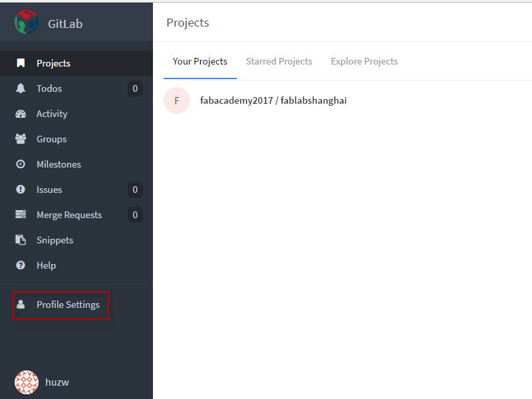Click the Todos count badge
The width and height of the screenshot is (532, 399).
135,88
